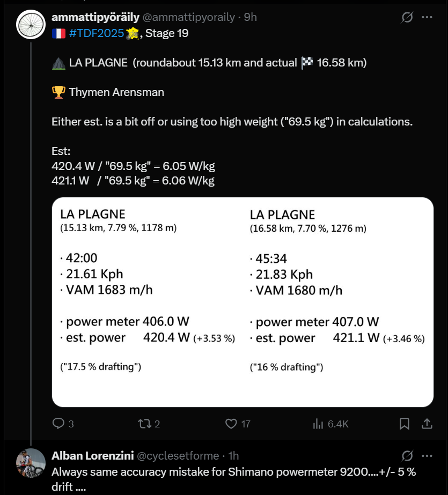Share the La Plagne post
448x495 pixels.
point(427,424)
